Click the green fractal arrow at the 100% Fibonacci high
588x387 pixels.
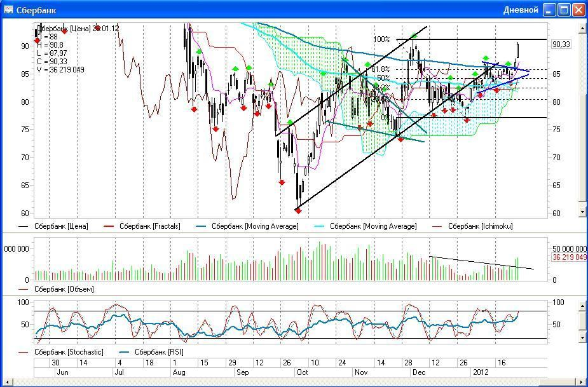413,36
